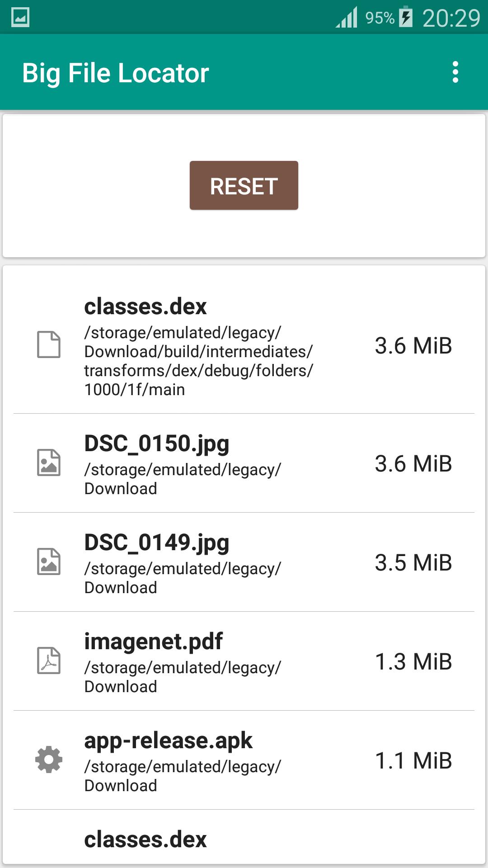Open the imagenet.pdf list item
The height and width of the screenshot is (868, 488).
click(244, 661)
